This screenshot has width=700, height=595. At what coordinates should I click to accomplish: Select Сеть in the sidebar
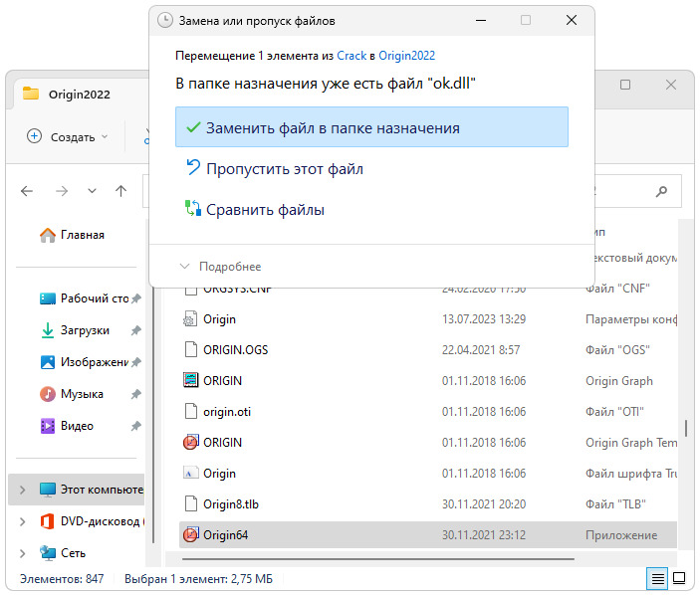(62, 553)
